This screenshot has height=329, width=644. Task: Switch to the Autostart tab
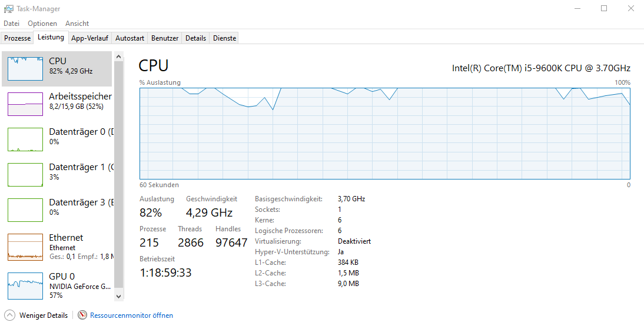130,38
